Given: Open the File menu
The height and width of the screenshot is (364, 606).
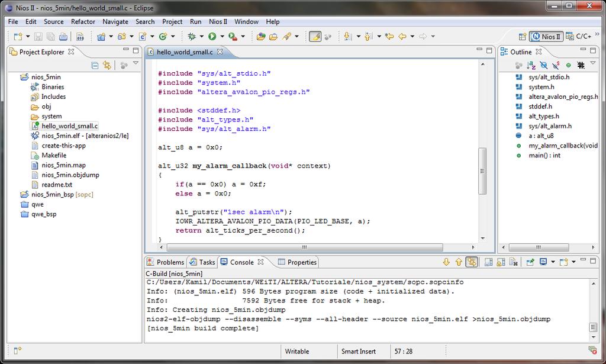Looking at the screenshot, I should [x=13, y=22].
